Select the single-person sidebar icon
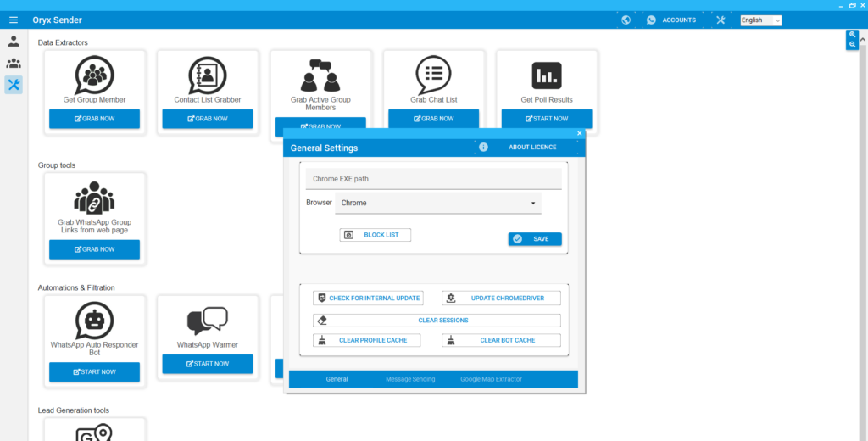 pyautogui.click(x=14, y=41)
